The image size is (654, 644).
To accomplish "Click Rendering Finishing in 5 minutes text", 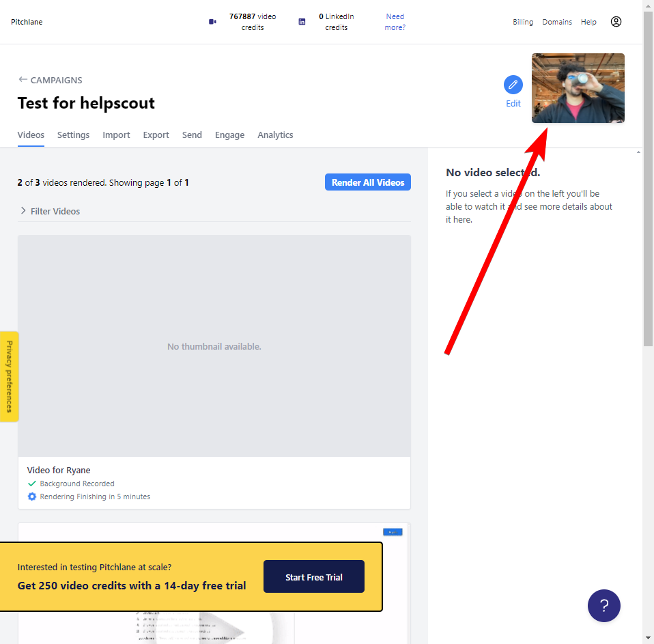I will [x=95, y=496].
